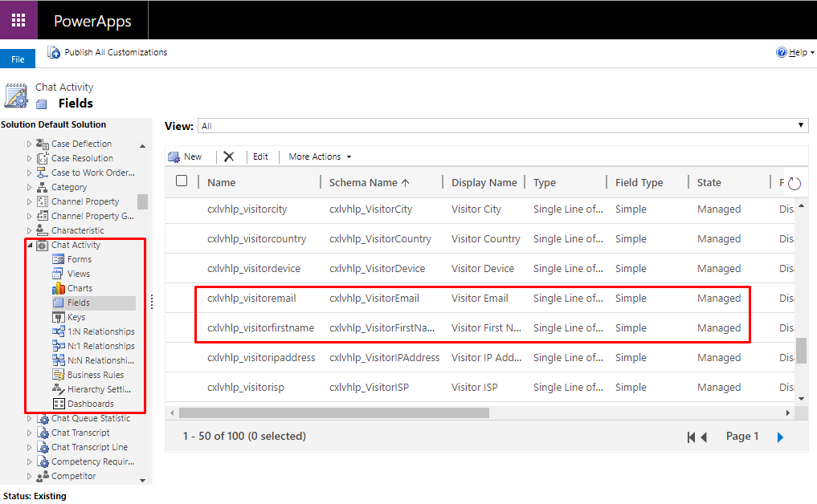Click the Chat Activity entity gear icon

click(x=43, y=246)
